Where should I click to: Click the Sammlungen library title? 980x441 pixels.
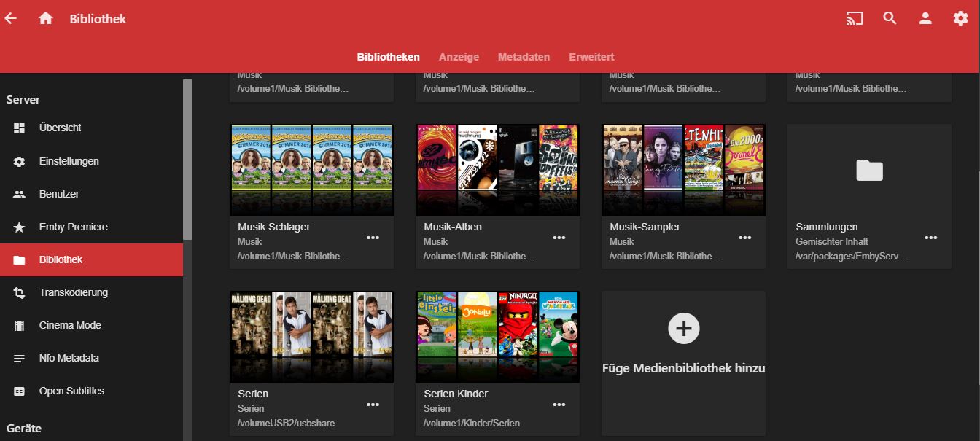827,227
